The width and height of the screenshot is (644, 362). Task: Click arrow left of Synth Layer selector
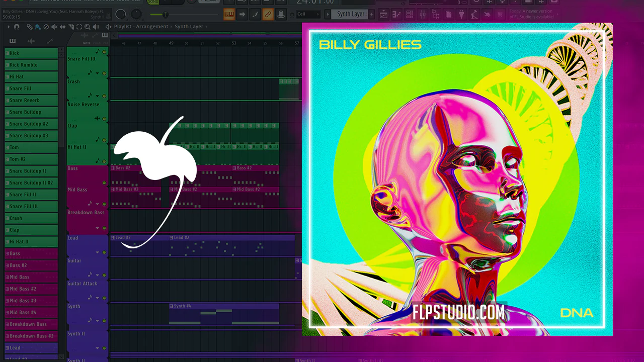[328, 14]
